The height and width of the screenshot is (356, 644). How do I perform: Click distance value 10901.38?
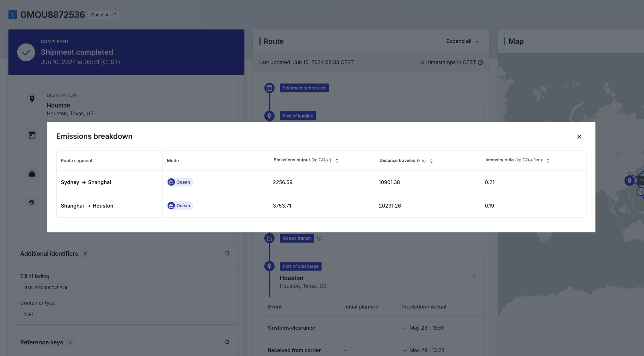point(389,182)
